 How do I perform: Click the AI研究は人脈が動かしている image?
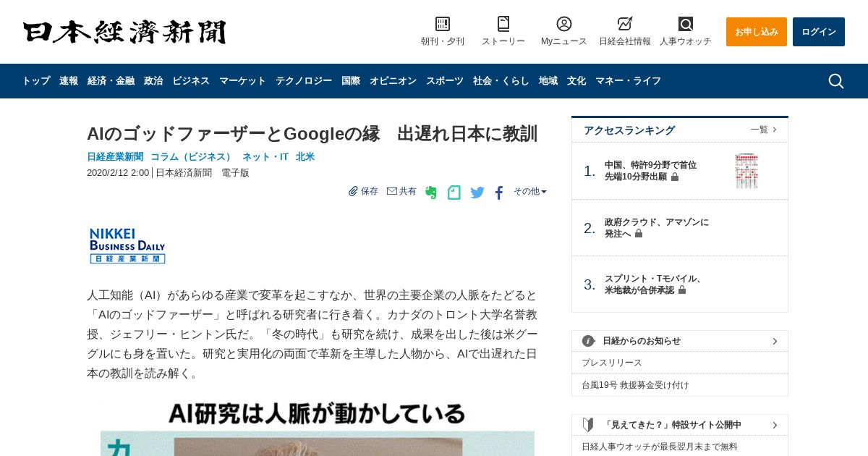(317, 427)
